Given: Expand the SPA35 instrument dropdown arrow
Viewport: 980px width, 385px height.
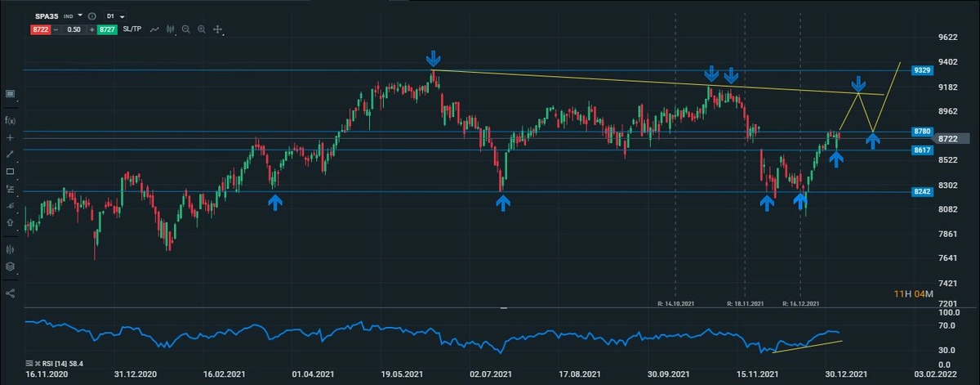Looking at the screenshot, I should tap(80, 16).
